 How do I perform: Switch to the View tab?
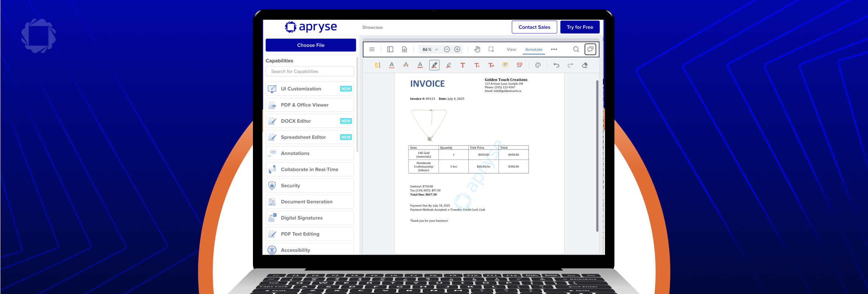pyautogui.click(x=511, y=49)
